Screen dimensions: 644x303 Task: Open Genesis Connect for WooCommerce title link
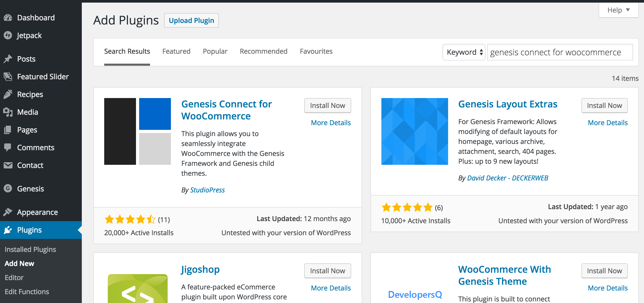tap(226, 110)
